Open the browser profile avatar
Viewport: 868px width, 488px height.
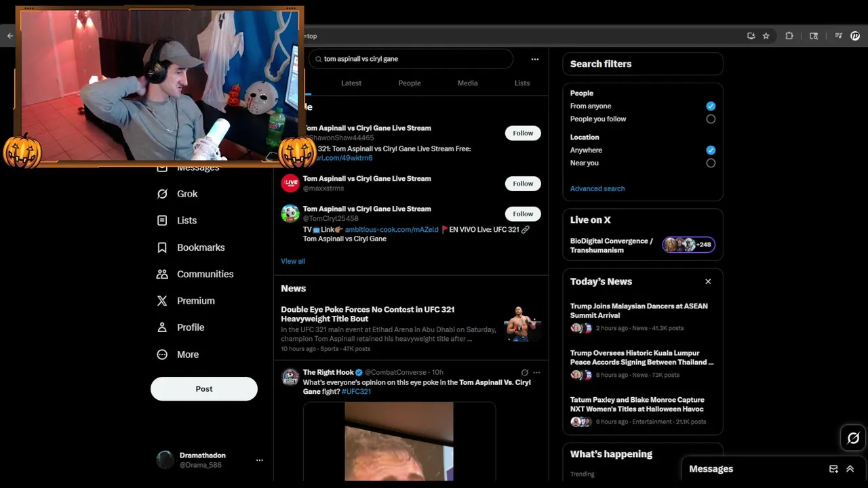pos(855,36)
